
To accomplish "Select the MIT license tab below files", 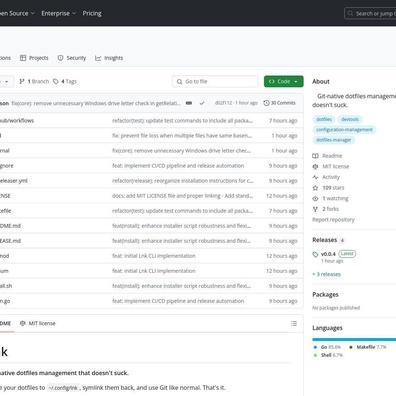I will [38, 323].
